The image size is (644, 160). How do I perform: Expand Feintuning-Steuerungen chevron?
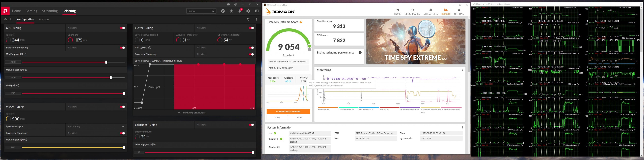point(179,113)
